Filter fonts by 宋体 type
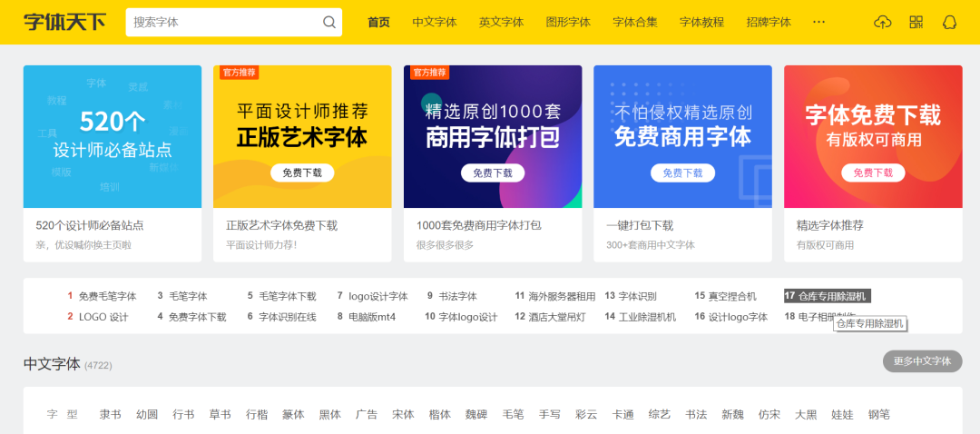This screenshot has width=980, height=434. point(403,415)
